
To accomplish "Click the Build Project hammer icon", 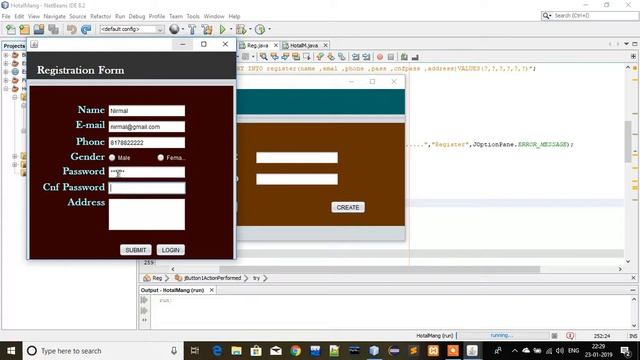I will pyautogui.click(x=192, y=29).
